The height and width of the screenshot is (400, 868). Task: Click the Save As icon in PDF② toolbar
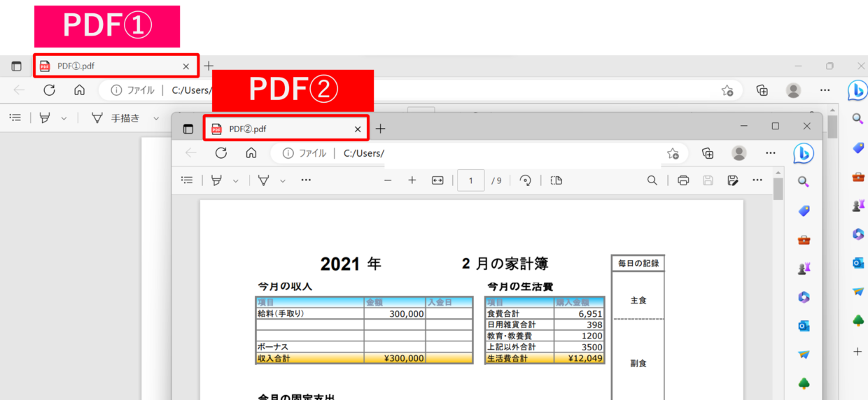[732, 180]
